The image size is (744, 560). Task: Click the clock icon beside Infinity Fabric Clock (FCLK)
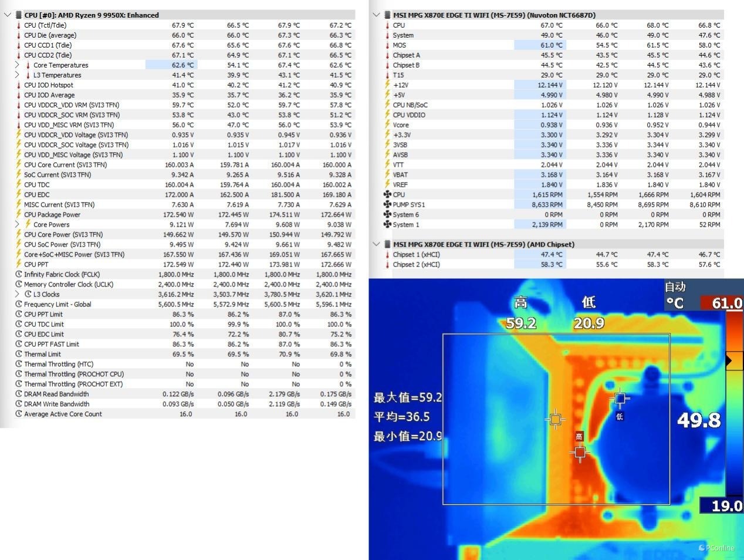coord(19,275)
